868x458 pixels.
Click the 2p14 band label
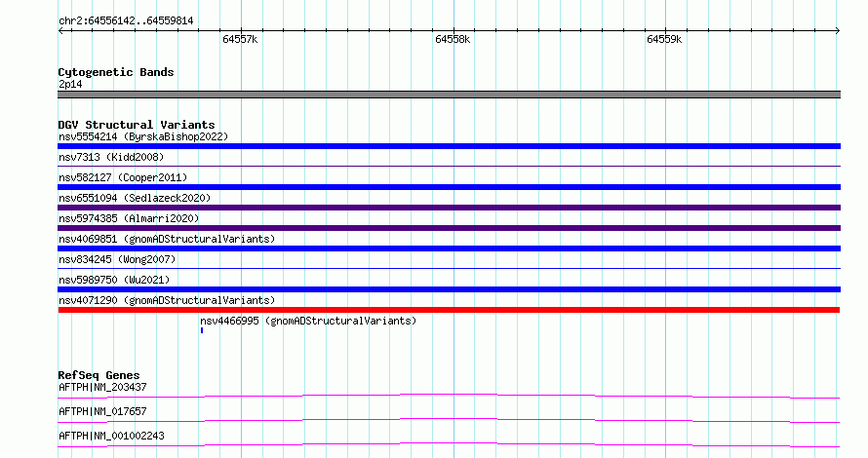pyautogui.click(x=70, y=84)
